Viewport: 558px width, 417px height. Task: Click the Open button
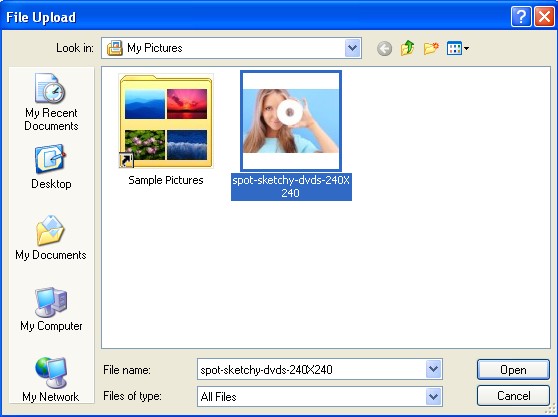[x=513, y=370]
